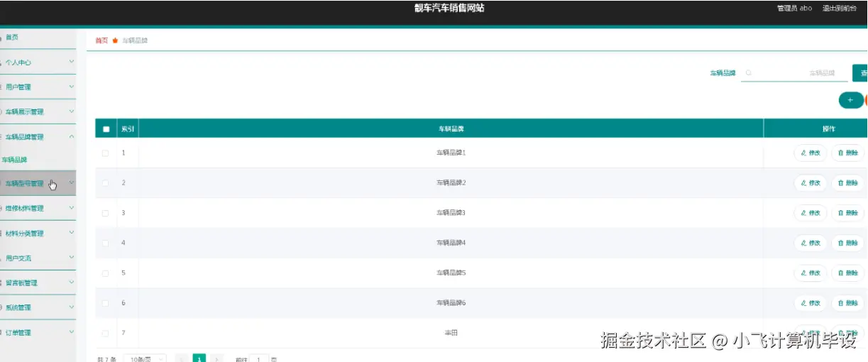Click 删除 for row 车辆品牌5

click(848, 273)
